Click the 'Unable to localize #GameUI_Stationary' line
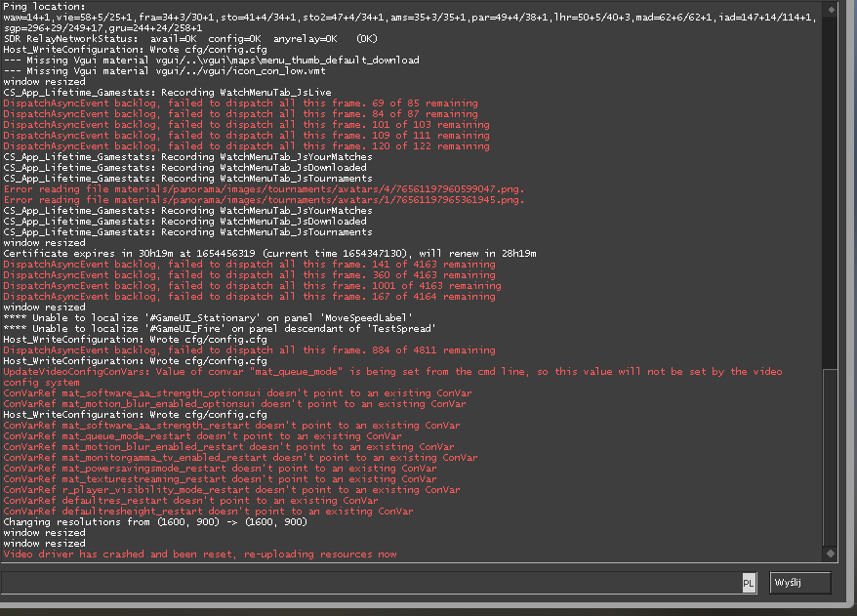857x616 pixels. click(208, 318)
